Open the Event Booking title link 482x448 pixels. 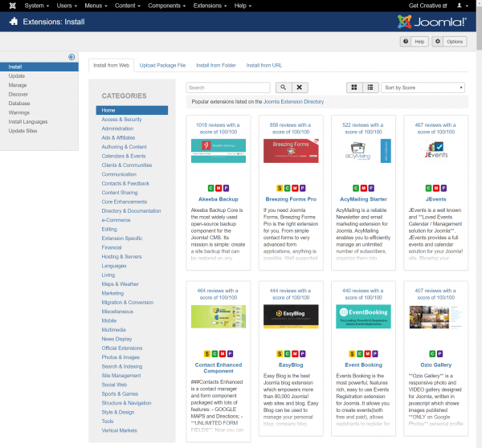(363, 365)
